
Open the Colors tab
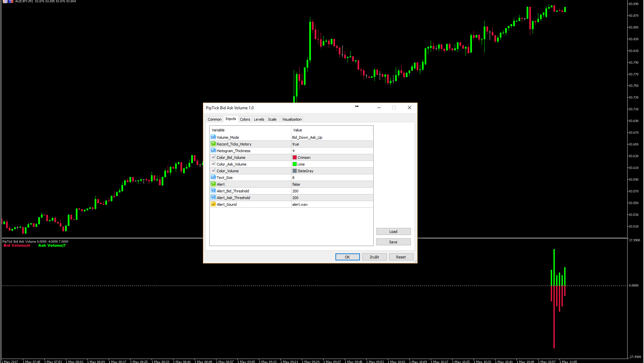(x=245, y=119)
